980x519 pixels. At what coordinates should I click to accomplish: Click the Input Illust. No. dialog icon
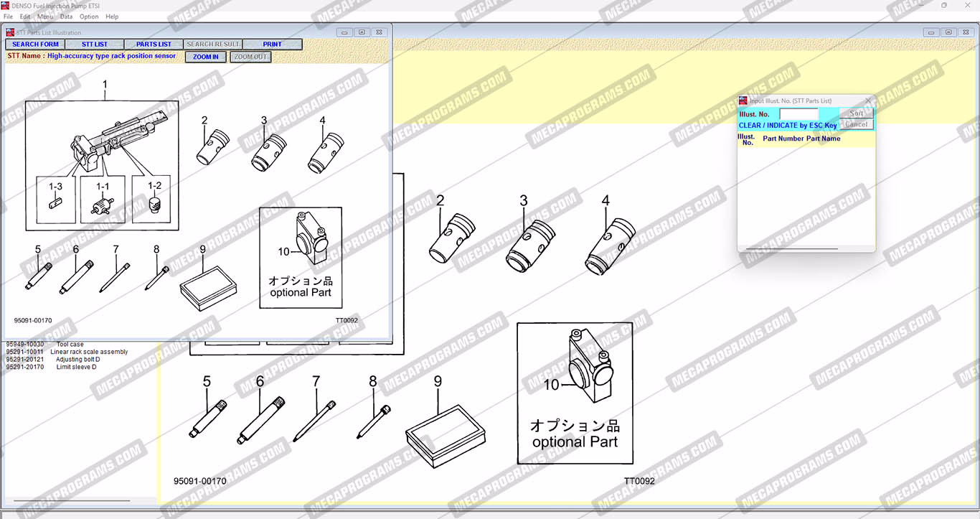743,100
